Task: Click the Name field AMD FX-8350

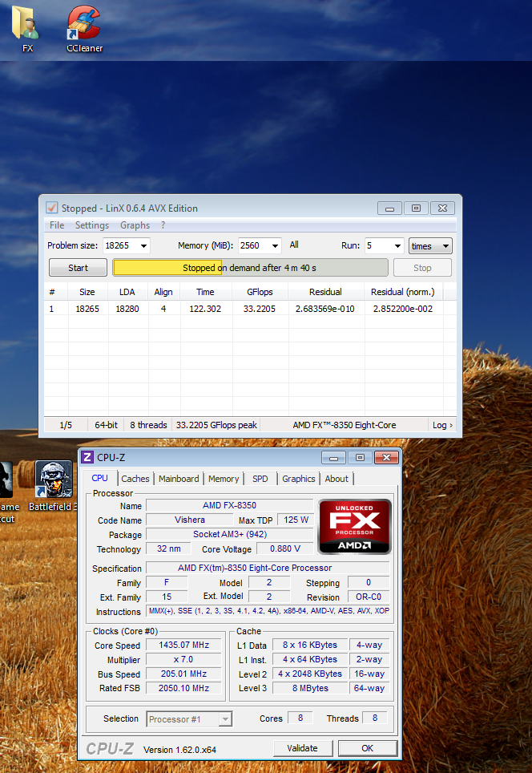Action: (230, 505)
